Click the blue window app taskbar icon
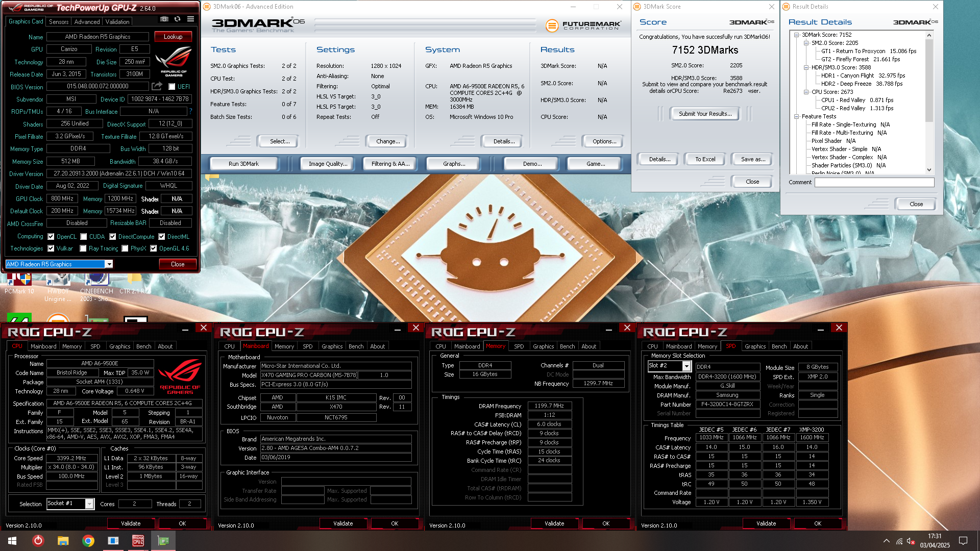 click(113, 541)
